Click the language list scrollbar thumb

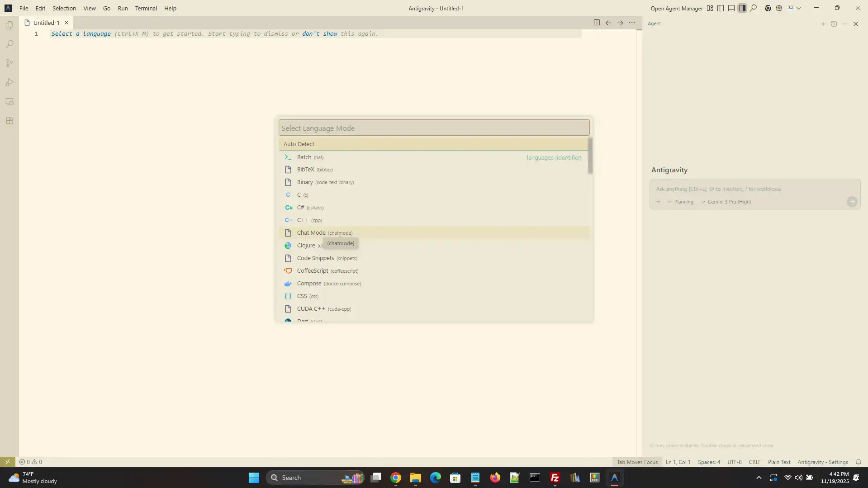click(590, 156)
